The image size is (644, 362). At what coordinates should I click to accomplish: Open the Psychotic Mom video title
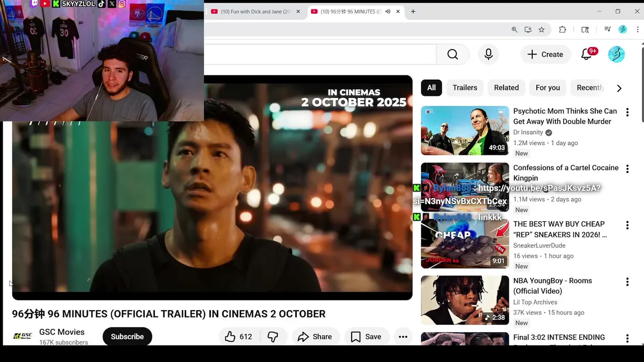565,116
